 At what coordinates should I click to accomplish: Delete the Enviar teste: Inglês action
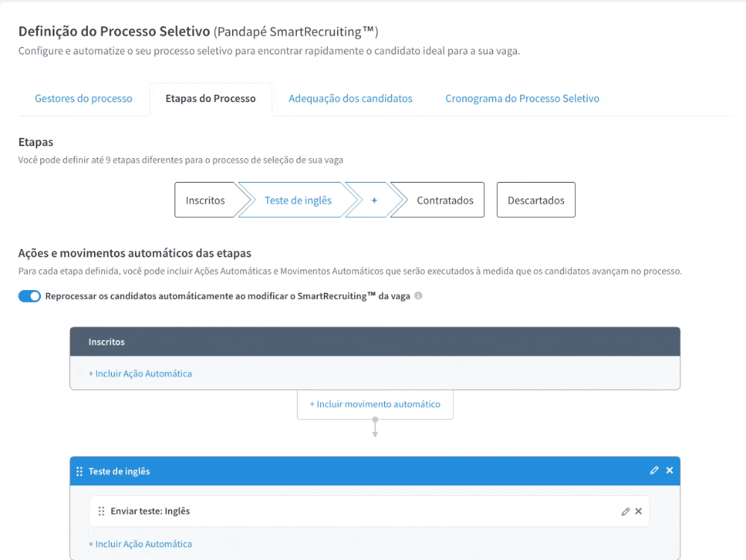[x=639, y=512]
